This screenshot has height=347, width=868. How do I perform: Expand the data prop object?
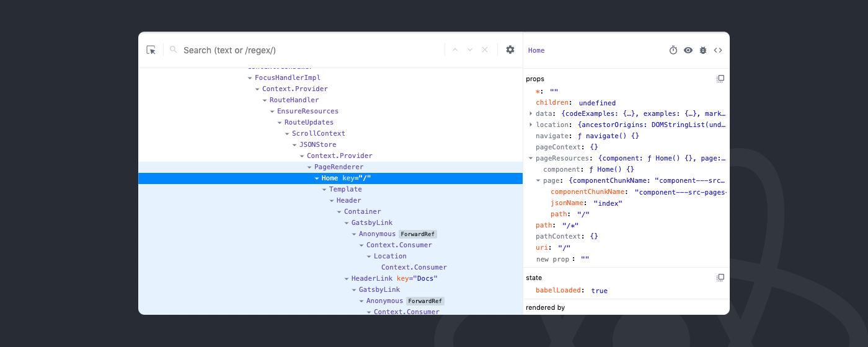point(531,113)
